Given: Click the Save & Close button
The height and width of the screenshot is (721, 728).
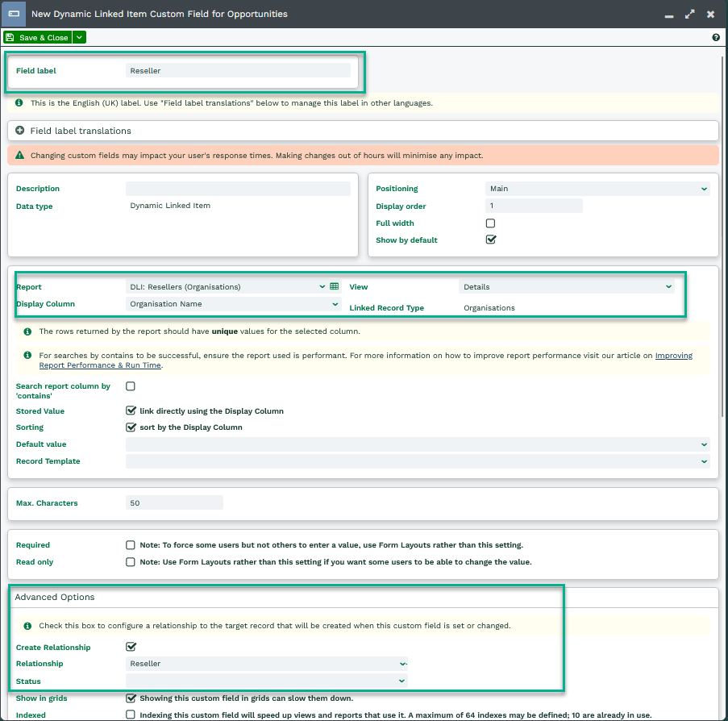Looking at the screenshot, I should [x=37, y=38].
